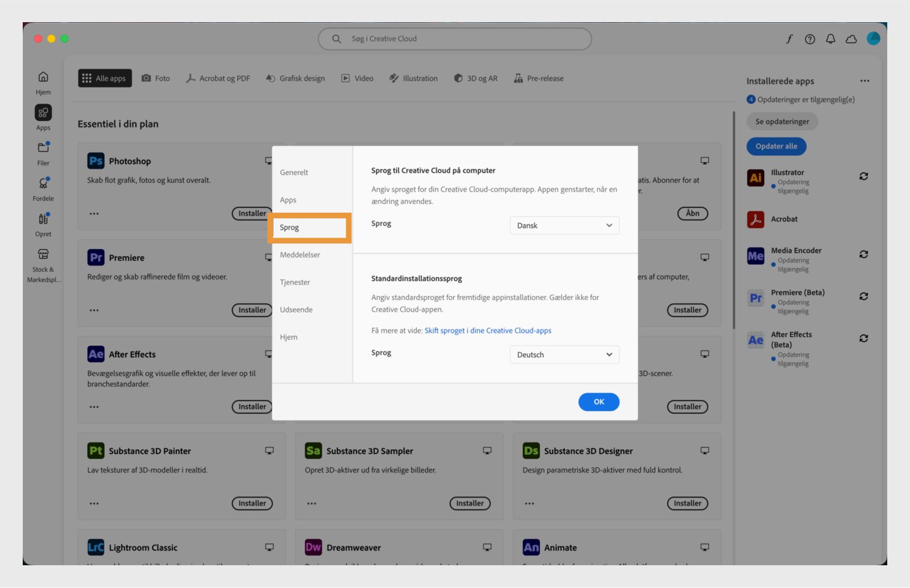
Task: Click desktop icon on Substance 3D Sampler card
Action: 487,450
